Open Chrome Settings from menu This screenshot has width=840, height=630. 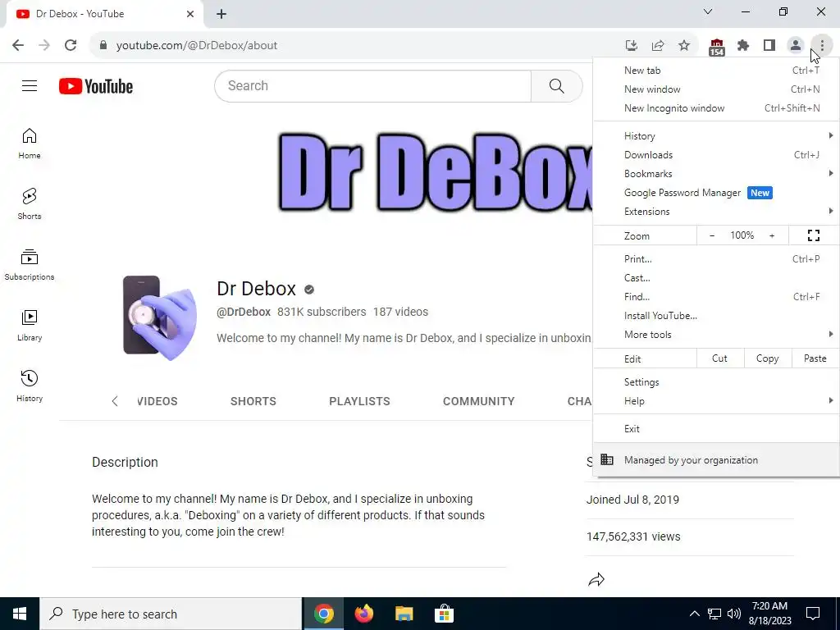tap(716, 382)
